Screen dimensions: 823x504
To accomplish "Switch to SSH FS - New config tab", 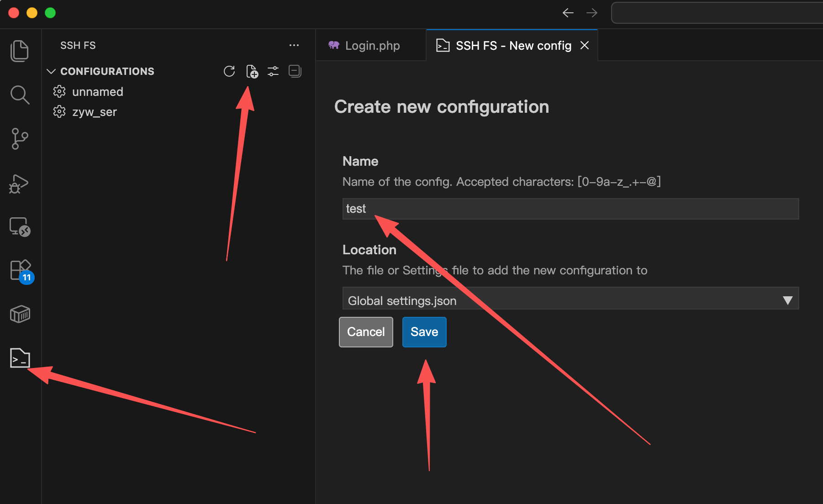I will tap(512, 46).
